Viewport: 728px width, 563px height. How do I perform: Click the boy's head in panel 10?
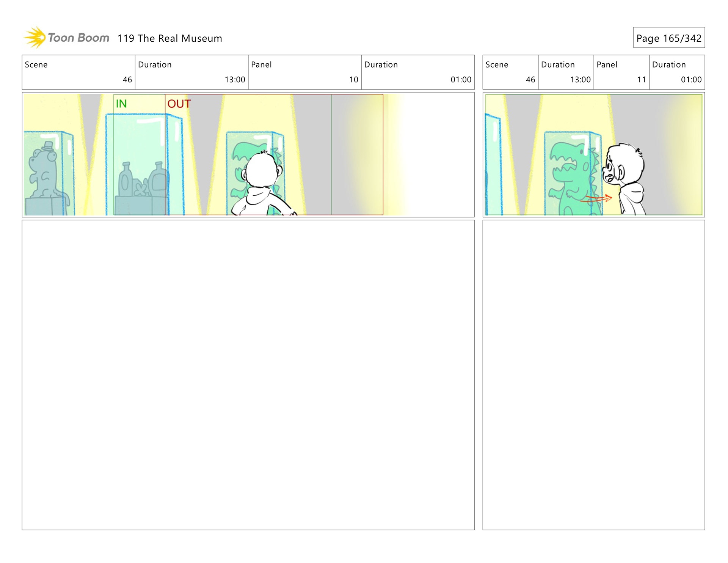261,169
